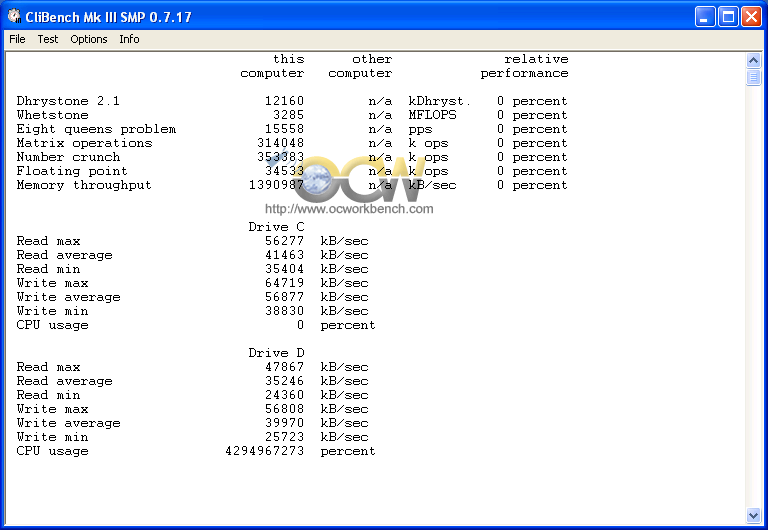Click the Whetstone value 3285
The image size is (768, 530).
(288, 115)
